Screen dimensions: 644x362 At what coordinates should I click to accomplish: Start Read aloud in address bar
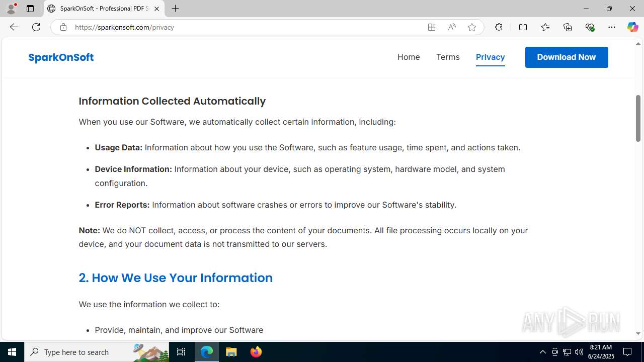coord(452,27)
